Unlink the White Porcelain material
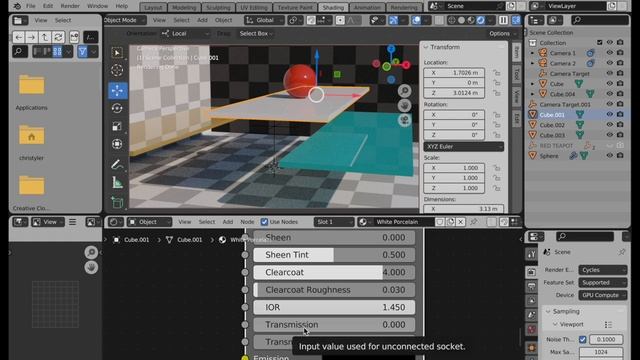640x360 pixels. [x=460, y=222]
